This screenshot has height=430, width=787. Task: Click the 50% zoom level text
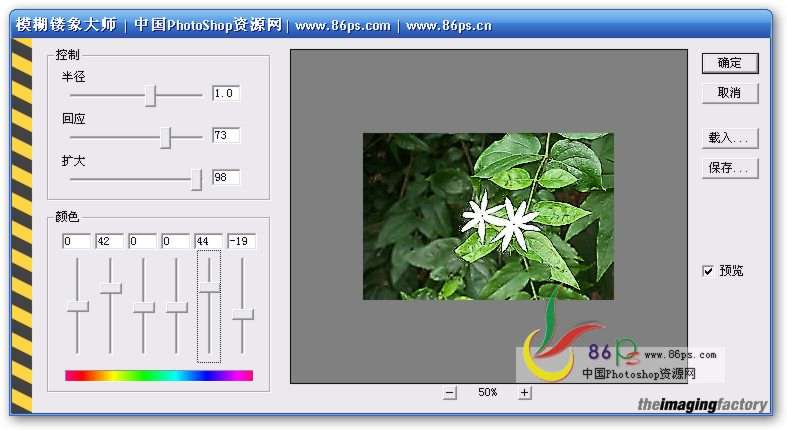488,392
